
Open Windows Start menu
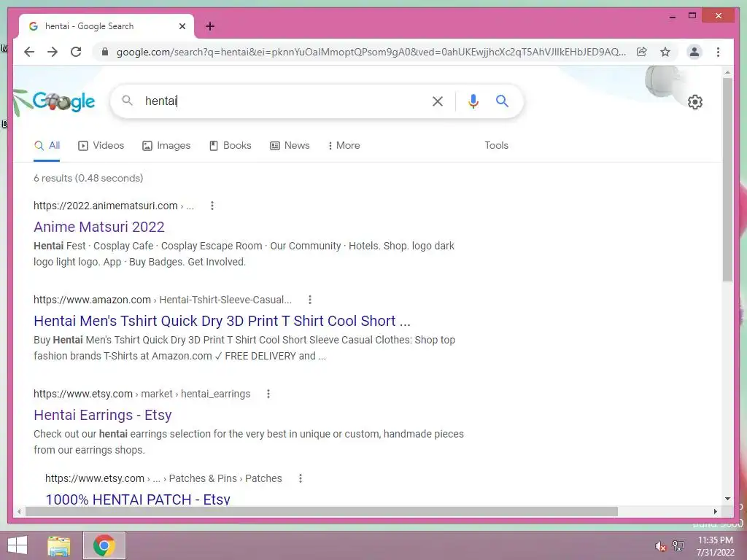point(18,545)
